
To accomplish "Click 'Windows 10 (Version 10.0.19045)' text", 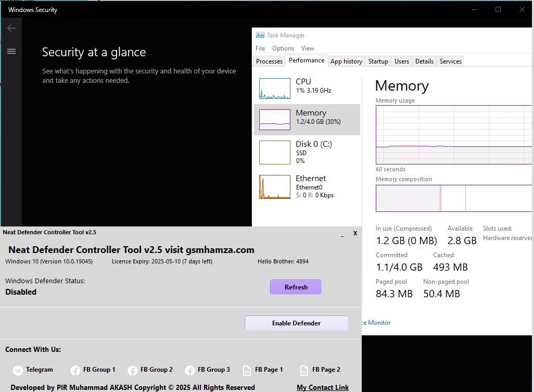I will (49, 261).
